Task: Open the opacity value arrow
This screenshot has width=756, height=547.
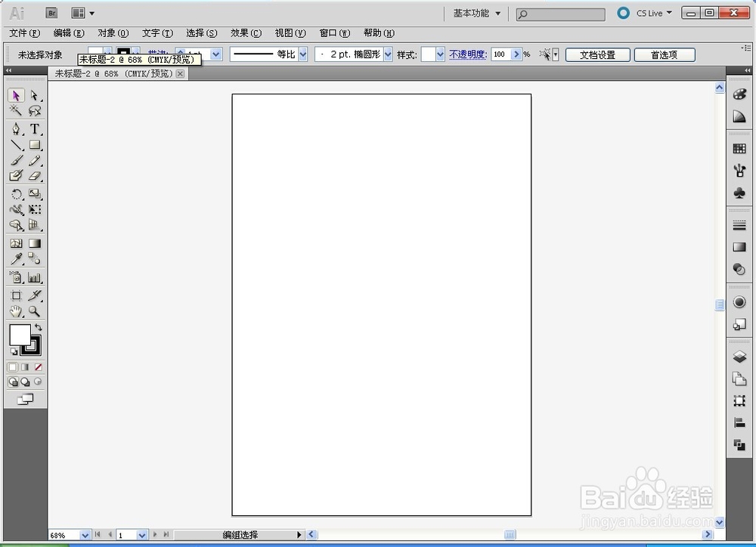Action: click(x=516, y=54)
